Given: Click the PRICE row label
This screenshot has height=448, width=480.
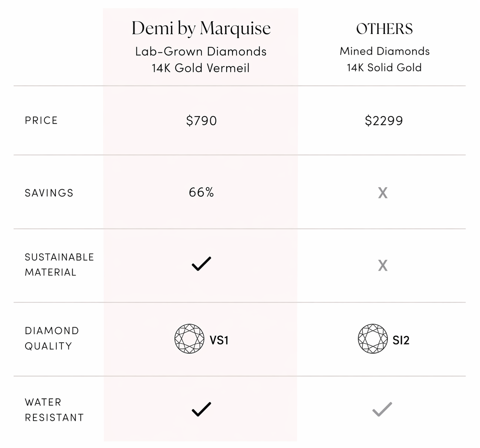Looking at the screenshot, I should tap(41, 121).
